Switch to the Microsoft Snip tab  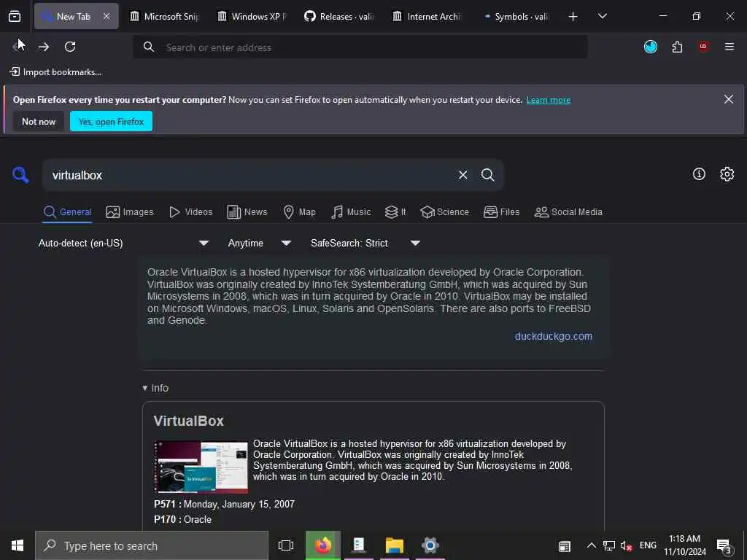tap(164, 17)
